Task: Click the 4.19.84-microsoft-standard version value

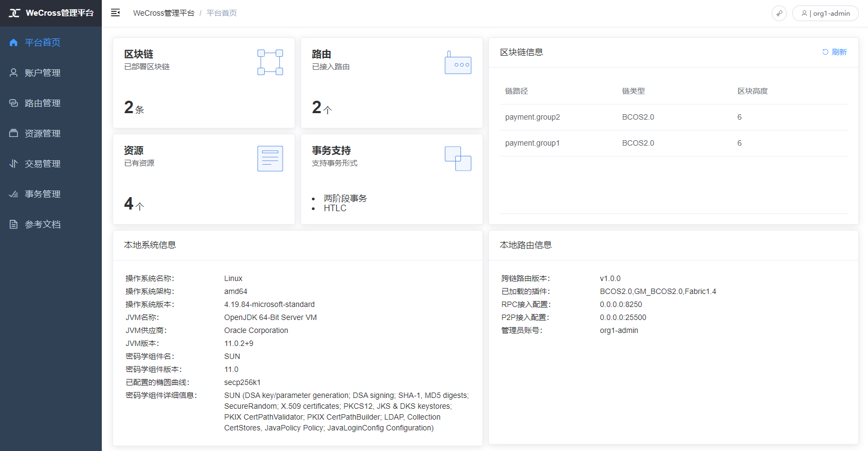Action: click(x=269, y=304)
